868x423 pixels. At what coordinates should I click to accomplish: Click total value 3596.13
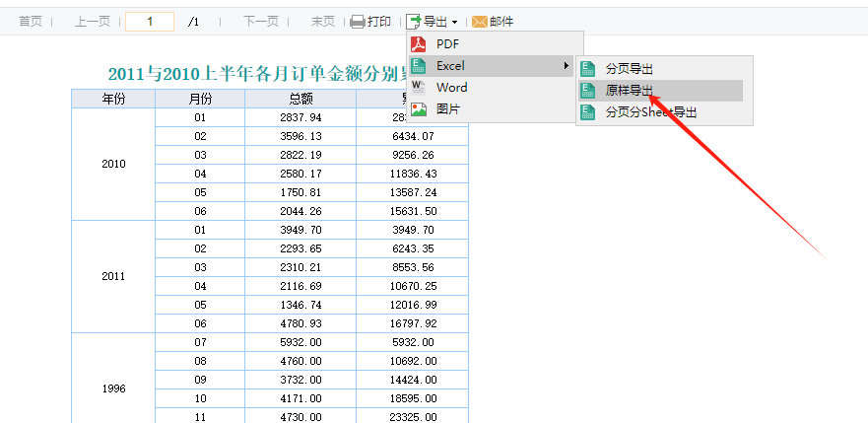click(300, 136)
